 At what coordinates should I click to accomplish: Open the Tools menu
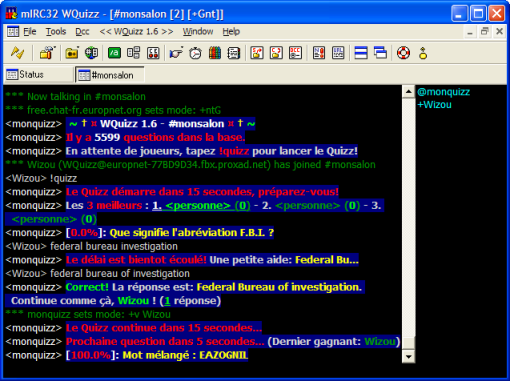tap(56, 32)
